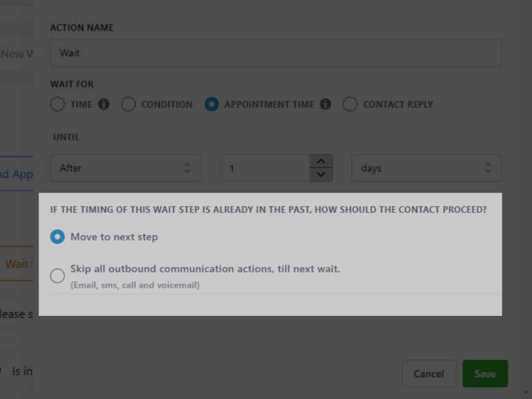Click the info icon beside APPOINTMENT TIME
532x399 pixels.
pyautogui.click(x=326, y=104)
